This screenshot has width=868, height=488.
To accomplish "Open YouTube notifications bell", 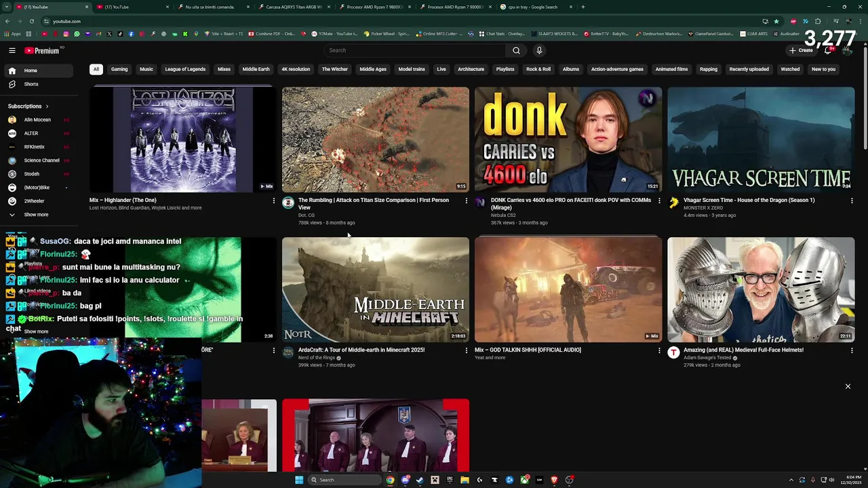I will 828,50.
